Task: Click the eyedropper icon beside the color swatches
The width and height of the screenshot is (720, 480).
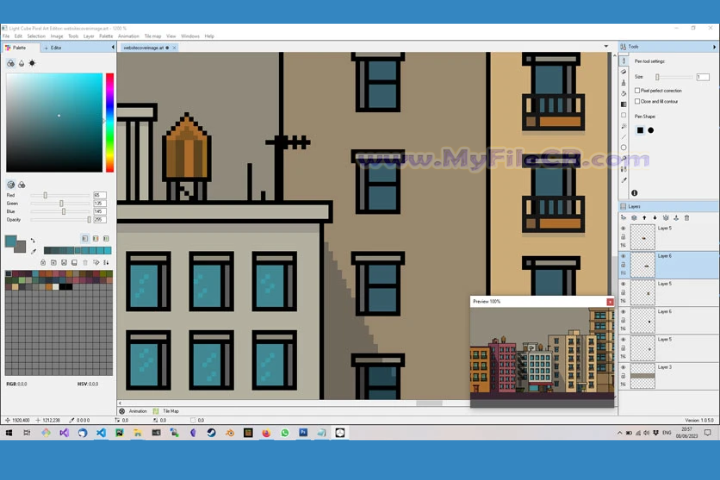Action: pos(34,251)
